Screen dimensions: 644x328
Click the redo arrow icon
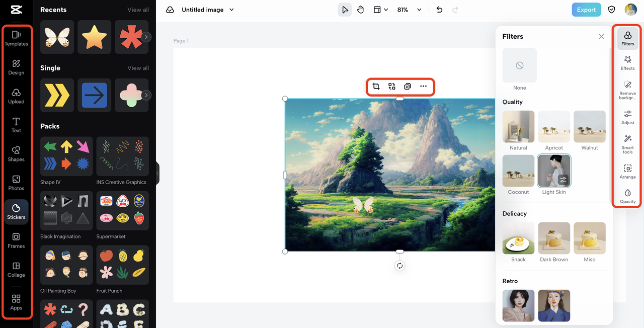[x=455, y=10]
